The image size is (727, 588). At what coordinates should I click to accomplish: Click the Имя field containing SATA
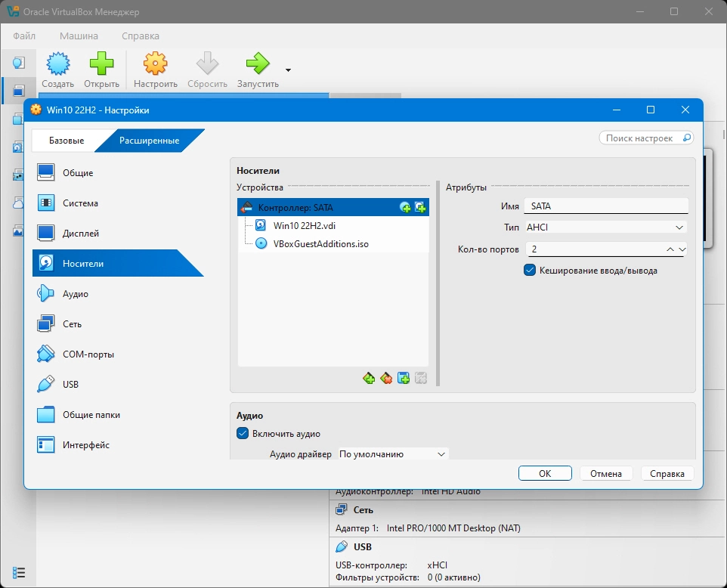(x=606, y=206)
